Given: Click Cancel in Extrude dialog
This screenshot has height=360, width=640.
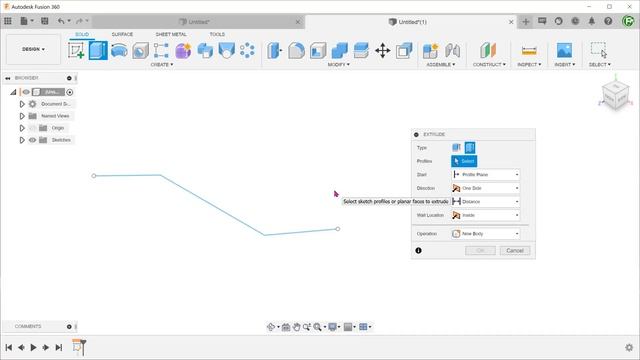Looking at the screenshot, I should click(x=515, y=251).
